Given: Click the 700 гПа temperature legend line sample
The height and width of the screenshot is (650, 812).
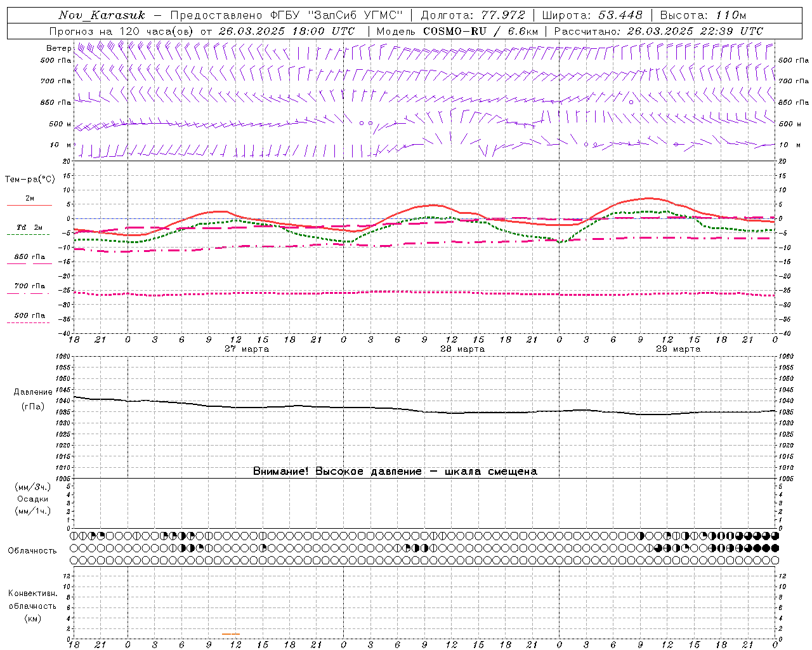Looking at the screenshot, I should 28,293.
